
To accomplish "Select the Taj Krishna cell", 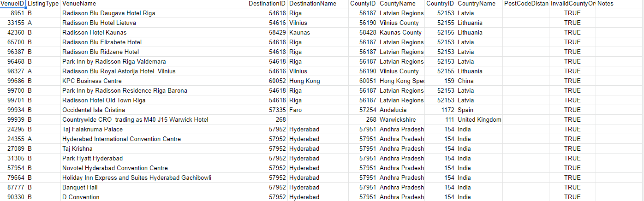I will (x=154, y=148).
